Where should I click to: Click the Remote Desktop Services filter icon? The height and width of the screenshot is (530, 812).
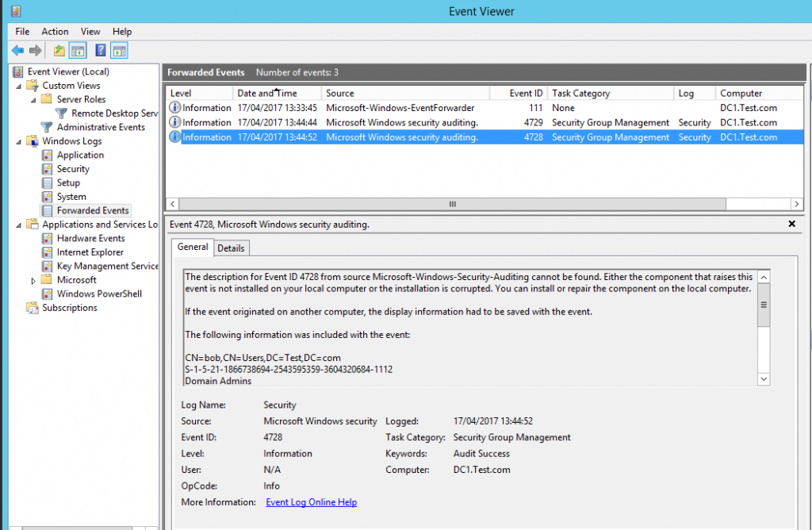click(x=61, y=113)
